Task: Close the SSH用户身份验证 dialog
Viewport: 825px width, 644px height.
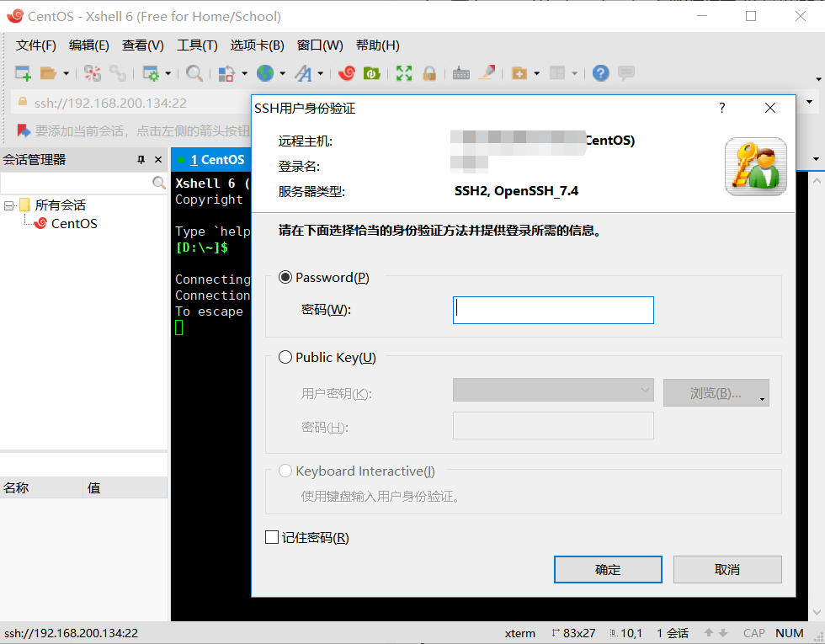Action: (x=769, y=108)
